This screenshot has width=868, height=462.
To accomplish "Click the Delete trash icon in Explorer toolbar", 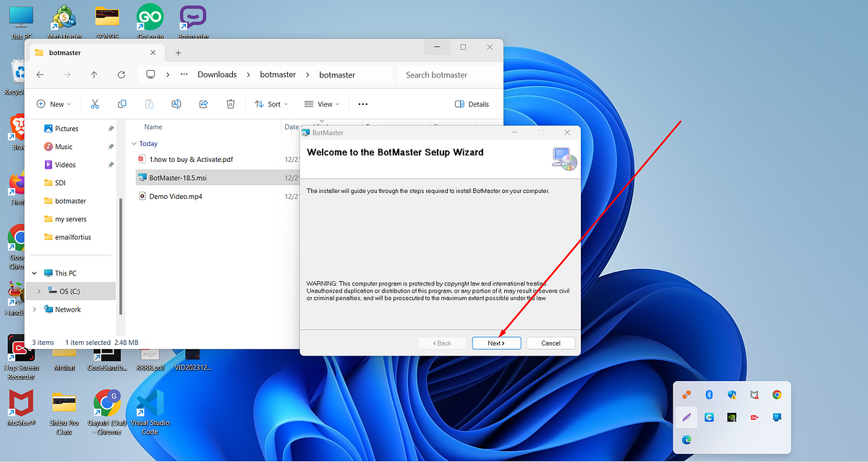I will pyautogui.click(x=230, y=104).
